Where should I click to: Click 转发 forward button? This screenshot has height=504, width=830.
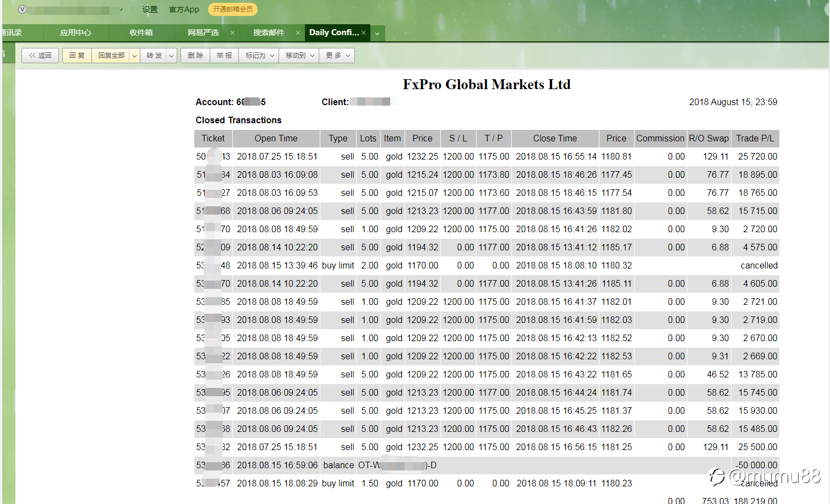pos(154,56)
